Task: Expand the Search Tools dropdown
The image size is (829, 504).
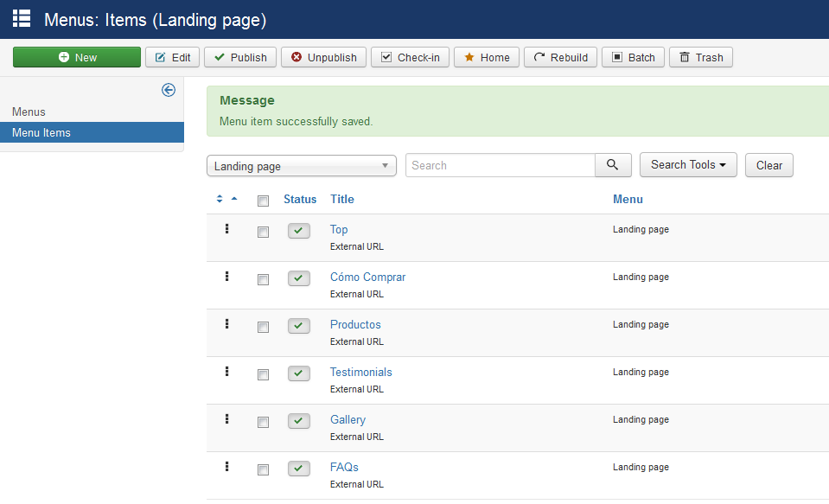Action: [x=688, y=164]
